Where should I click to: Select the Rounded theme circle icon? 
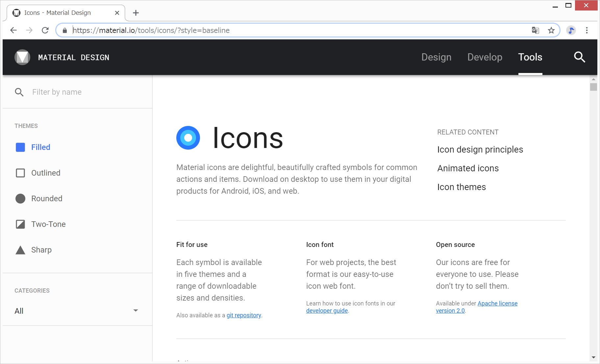(x=20, y=199)
